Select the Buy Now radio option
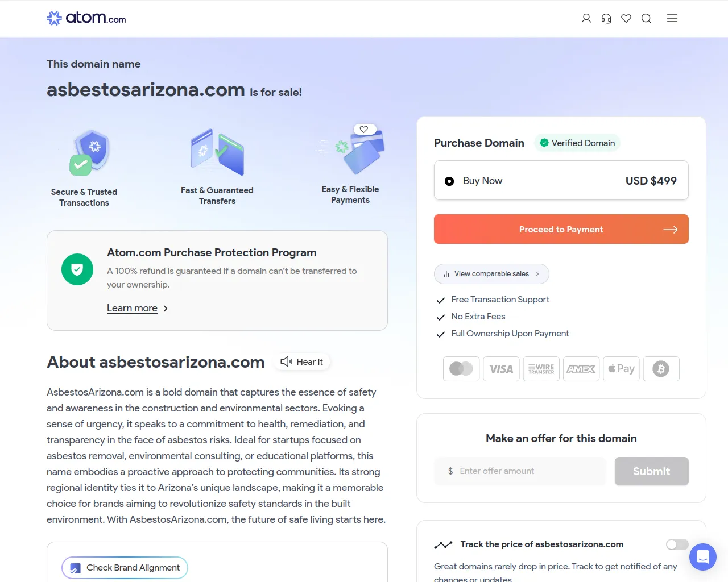728x582 pixels. click(449, 181)
